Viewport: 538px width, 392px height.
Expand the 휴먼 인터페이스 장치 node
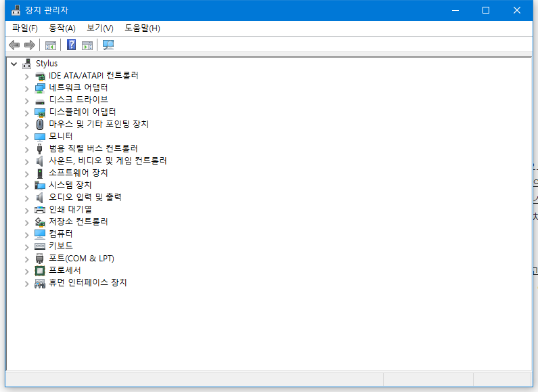27,284
